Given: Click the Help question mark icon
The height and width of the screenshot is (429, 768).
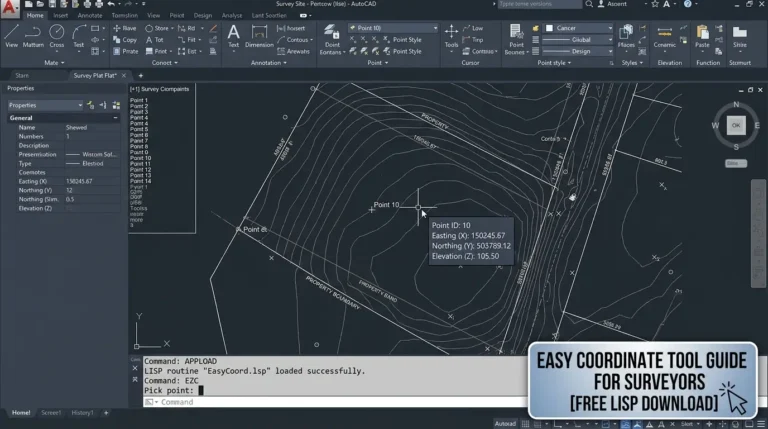Looking at the screenshot, I should tap(688, 4).
